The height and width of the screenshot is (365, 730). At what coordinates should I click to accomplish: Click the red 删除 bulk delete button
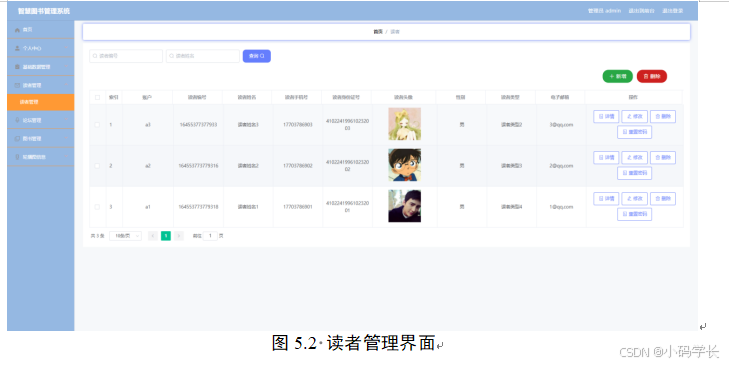652,76
